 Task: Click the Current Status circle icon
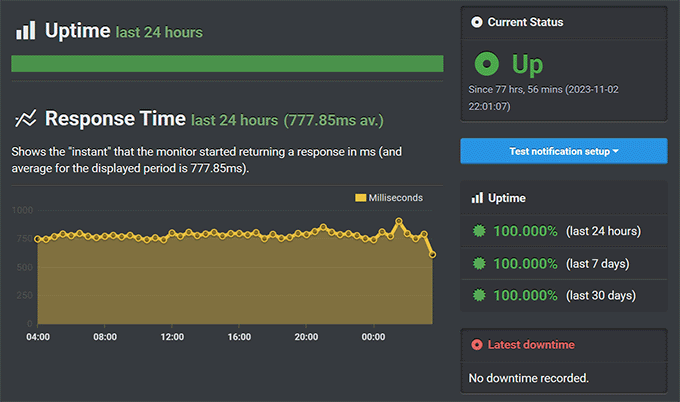point(477,22)
